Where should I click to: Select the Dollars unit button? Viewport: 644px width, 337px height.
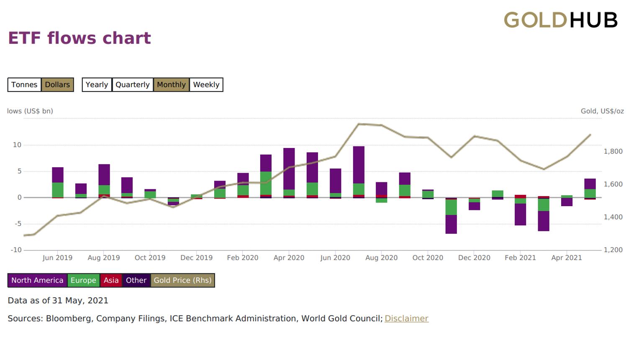pos(57,85)
